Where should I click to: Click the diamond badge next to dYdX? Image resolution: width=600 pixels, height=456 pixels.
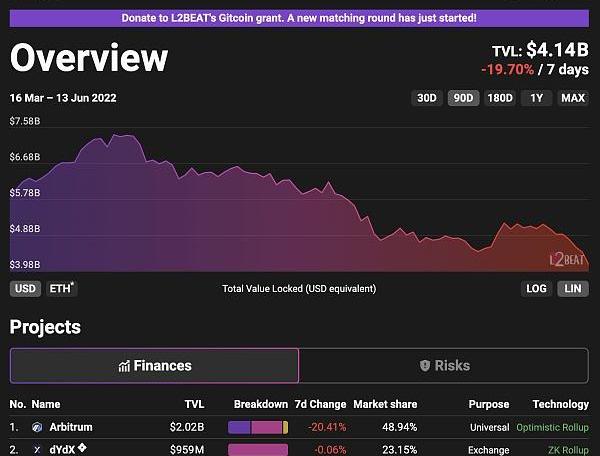tap(82, 447)
